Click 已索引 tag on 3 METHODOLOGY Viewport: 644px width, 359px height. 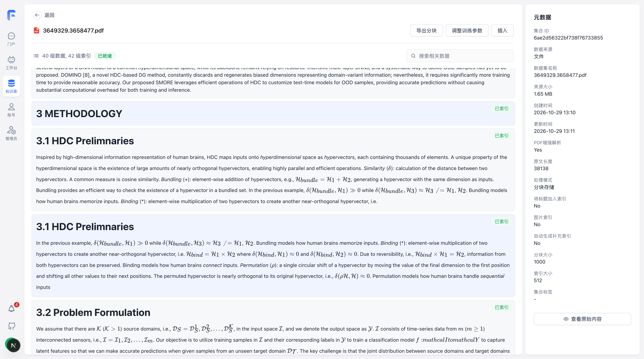501,109
